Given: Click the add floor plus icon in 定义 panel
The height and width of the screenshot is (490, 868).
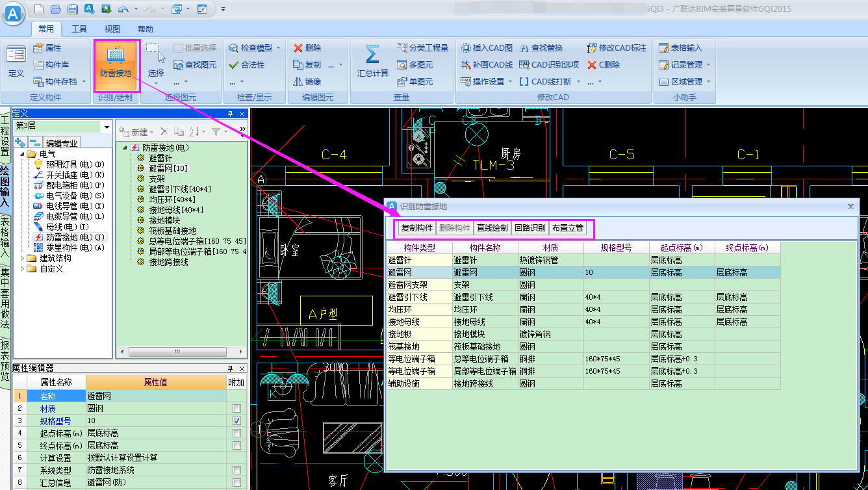Looking at the screenshot, I should [x=20, y=143].
